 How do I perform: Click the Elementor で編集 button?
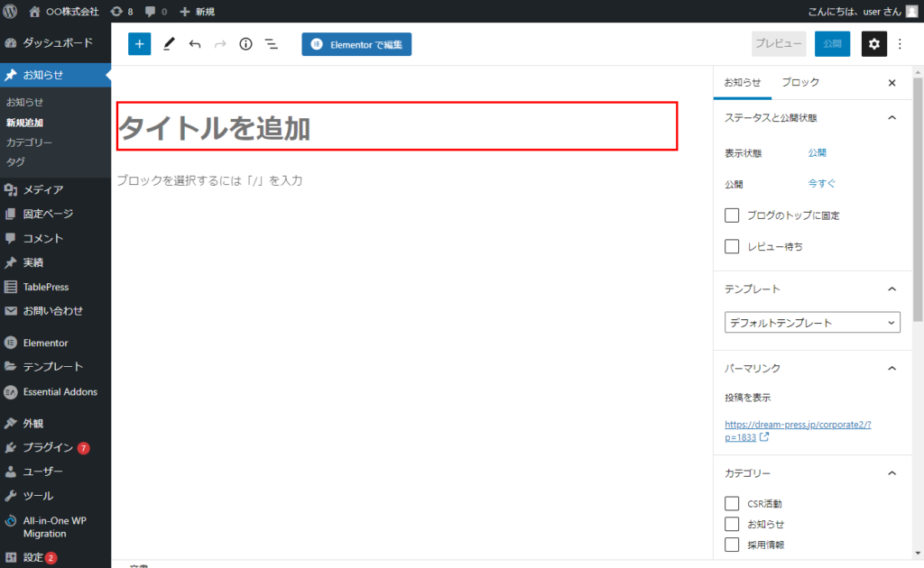(356, 44)
